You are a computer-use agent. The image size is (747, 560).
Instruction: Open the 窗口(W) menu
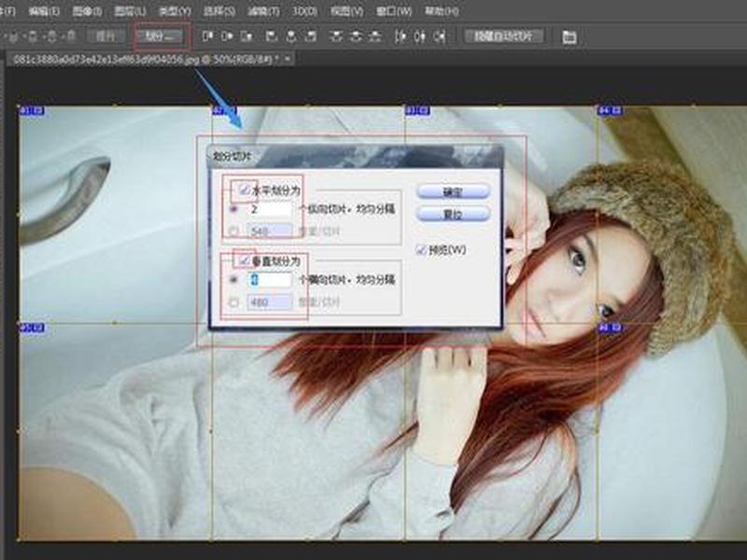(x=393, y=11)
